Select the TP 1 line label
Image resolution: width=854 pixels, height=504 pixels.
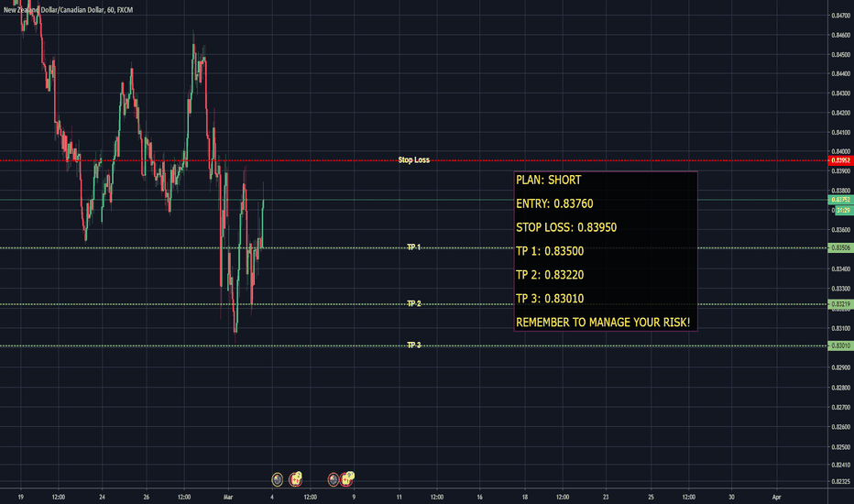[413, 247]
